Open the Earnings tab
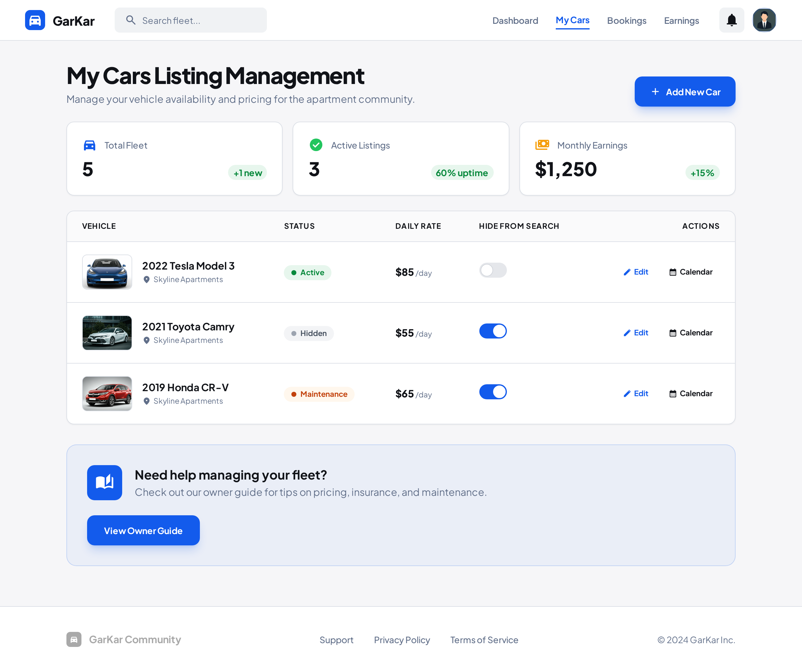 [x=681, y=21]
